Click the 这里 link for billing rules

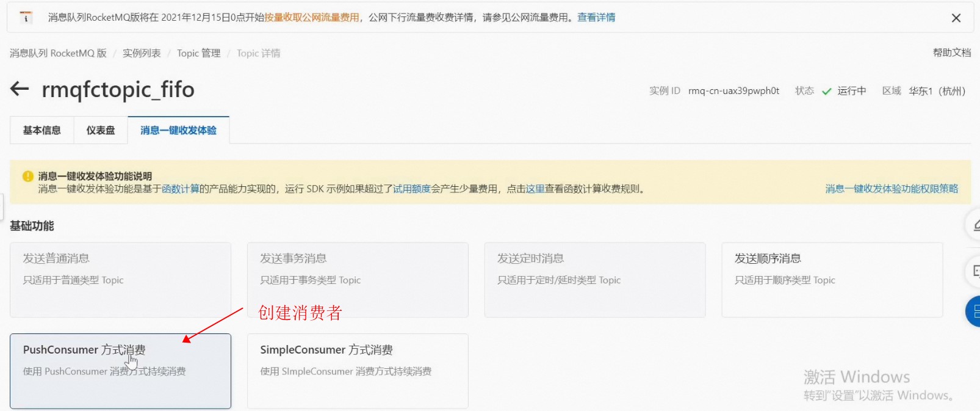[535, 189]
